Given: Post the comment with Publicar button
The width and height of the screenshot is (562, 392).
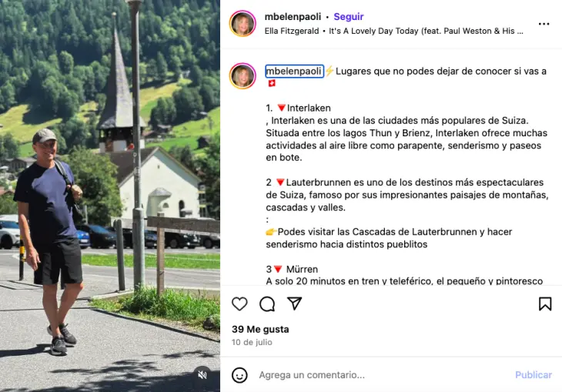Looking at the screenshot, I should point(534,375).
